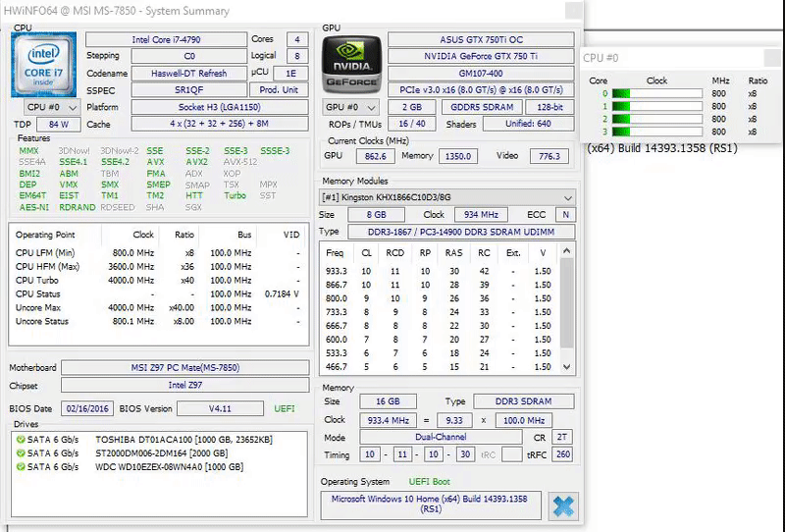Click the Uncore Max row
This screenshot has width=785, height=532.
pos(158,307)
